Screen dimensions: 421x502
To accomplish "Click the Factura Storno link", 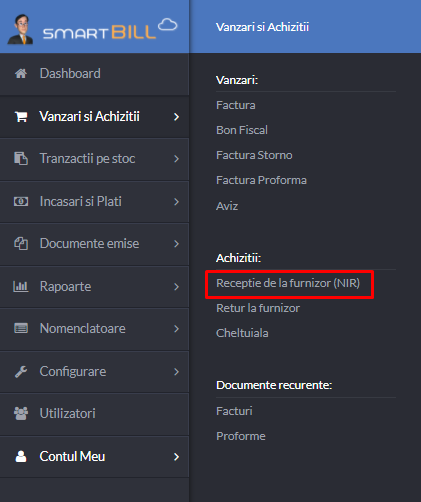I will click(254, 155).
